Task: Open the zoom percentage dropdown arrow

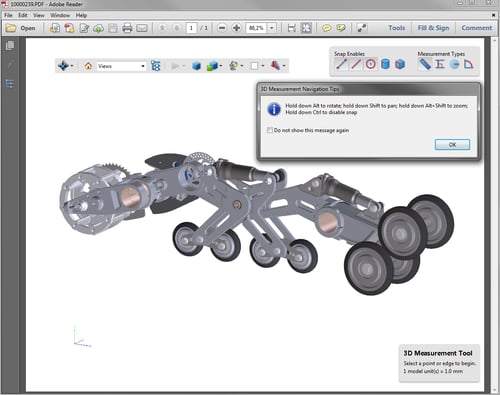Action: click(x=272, y=28)
